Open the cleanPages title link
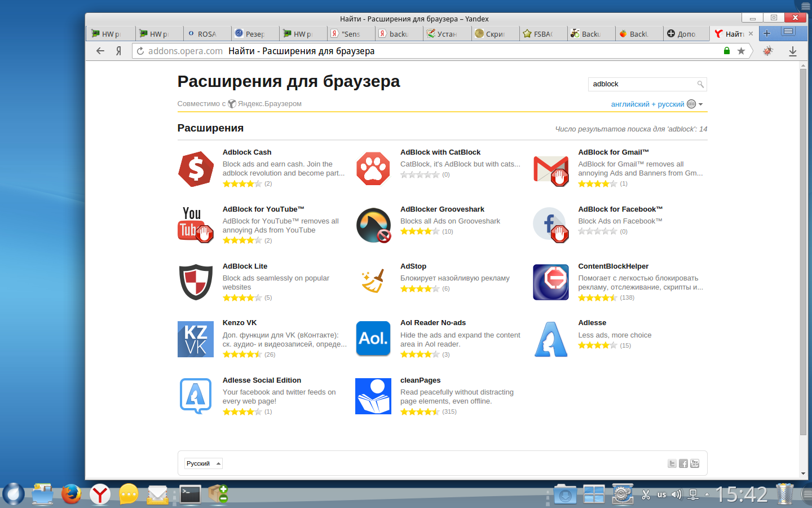This screenshot has width=812, height=508. coord(421,380)
